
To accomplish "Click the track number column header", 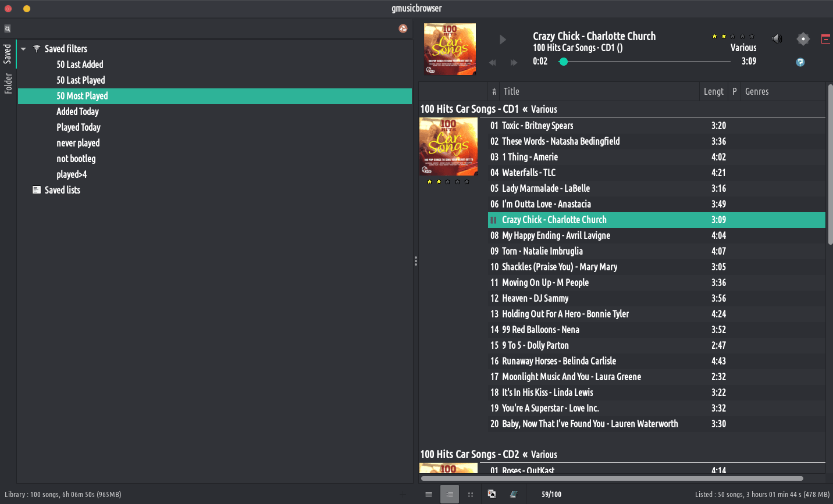I will [494, 91].
